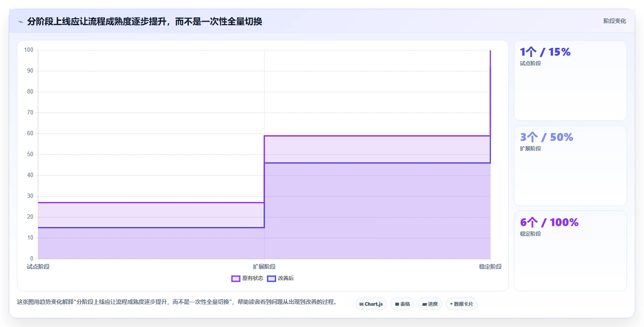Screen dimensions: 644x327
Task: Click the y-axis value 50
Action: [x=30, y=154]
